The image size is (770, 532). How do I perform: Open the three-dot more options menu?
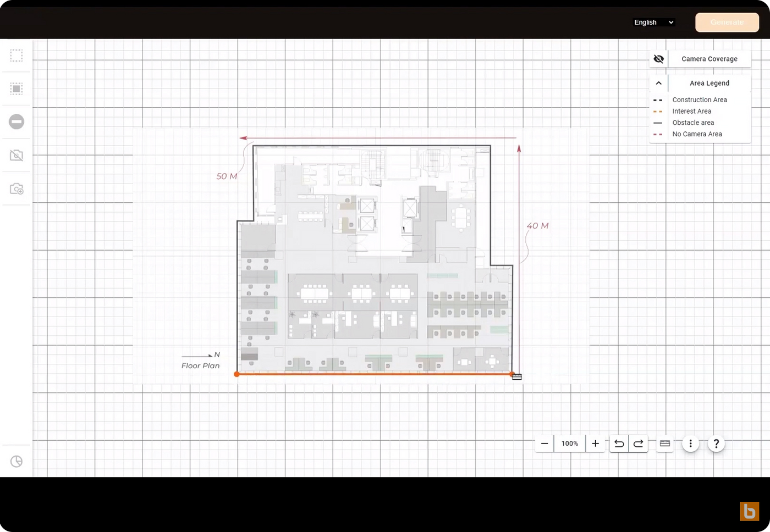point(690,444)
